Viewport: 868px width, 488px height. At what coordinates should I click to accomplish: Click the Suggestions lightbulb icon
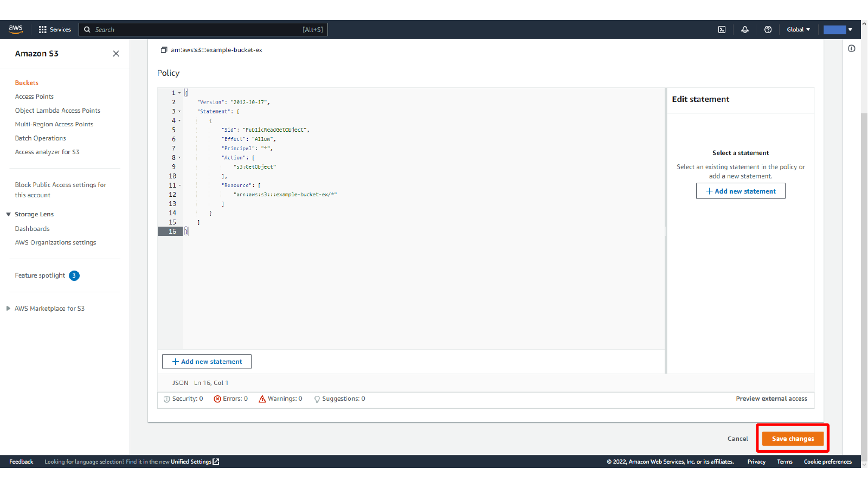(317, 399)
